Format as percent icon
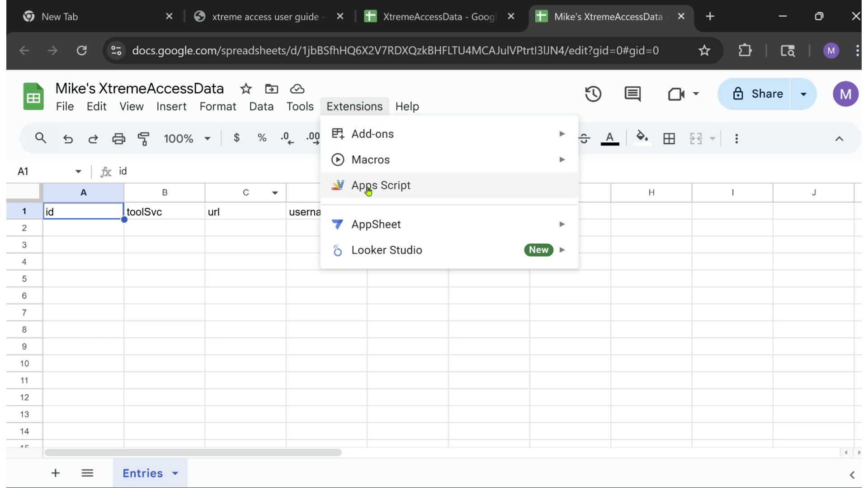This screenshot has width=868, height=488. pyautogui.click(x=262, y=138)
